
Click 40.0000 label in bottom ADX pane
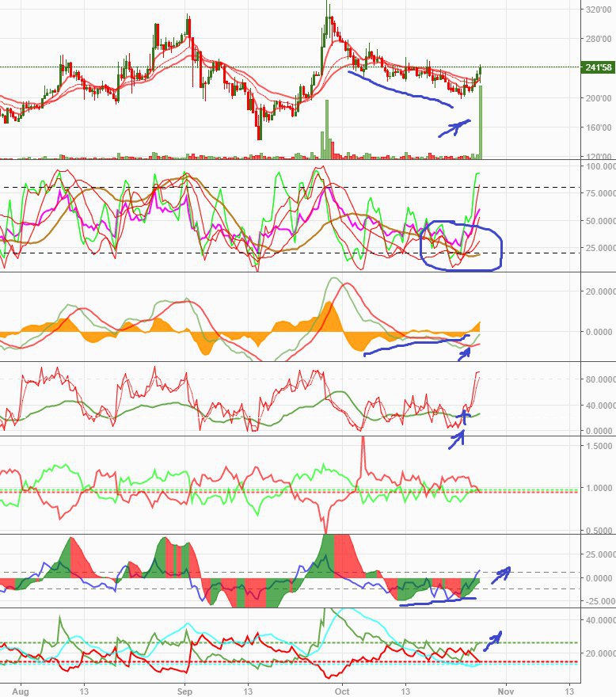pyautogui.click(x=600, y=620)
